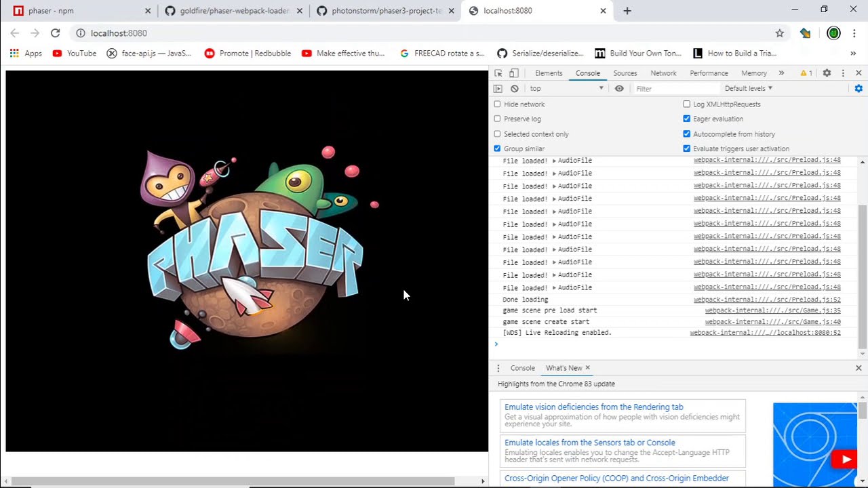The height and width of the screenshot is (488, 868).
Task: Show the console sidebar
Action: point(498,88)
